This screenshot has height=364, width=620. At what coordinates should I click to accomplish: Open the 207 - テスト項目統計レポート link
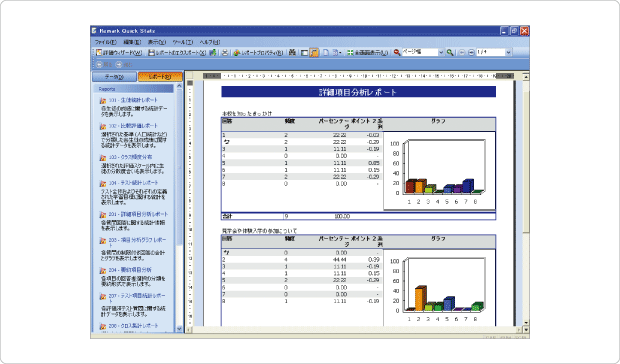click(137, 298)
